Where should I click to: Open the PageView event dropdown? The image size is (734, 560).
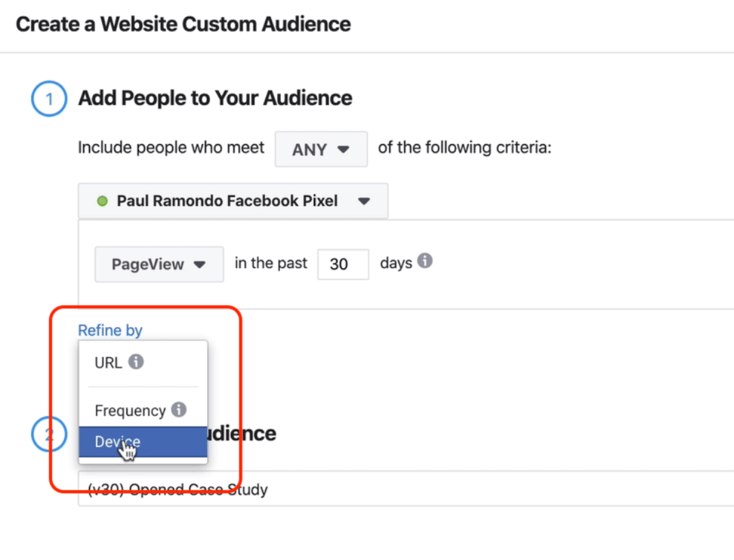159,264
